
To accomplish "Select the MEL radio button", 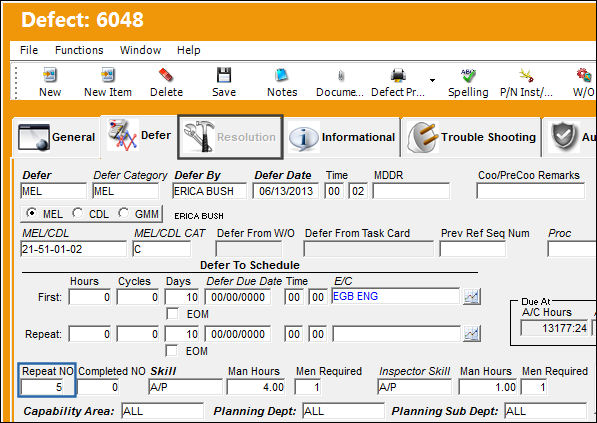I will tap(31, 213).
